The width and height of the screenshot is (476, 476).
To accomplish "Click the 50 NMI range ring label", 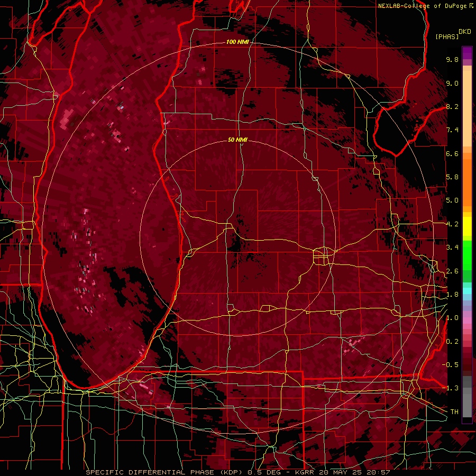I will coord(237,140).
